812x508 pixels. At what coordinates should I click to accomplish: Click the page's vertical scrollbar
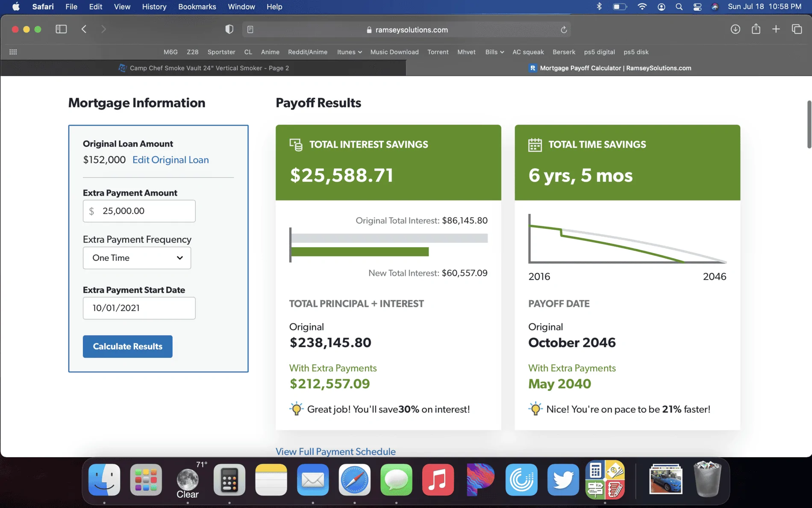tap(809, 125)
